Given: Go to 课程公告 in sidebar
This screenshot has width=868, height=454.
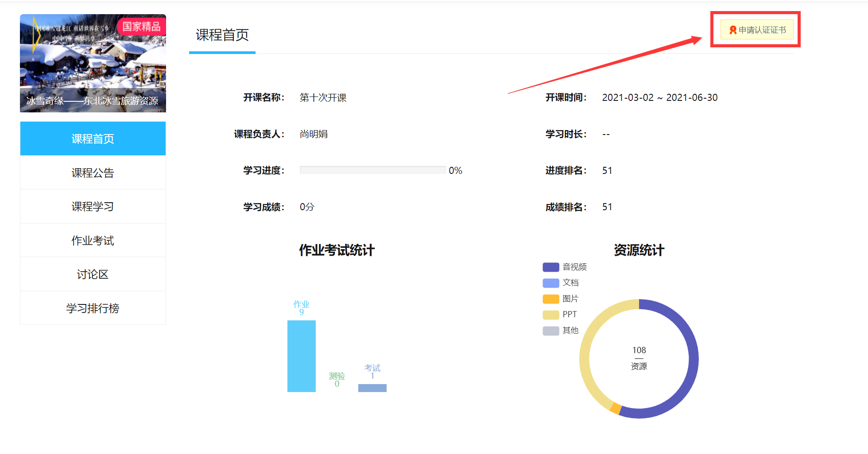Looking at the screenshot, I should 93,173.
